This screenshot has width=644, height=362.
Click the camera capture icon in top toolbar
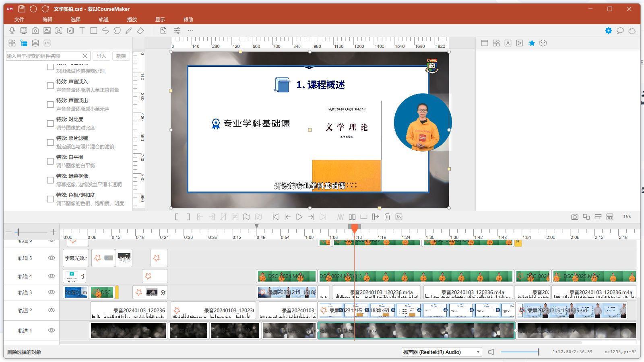pyautogui.click(x=35, y=31)
